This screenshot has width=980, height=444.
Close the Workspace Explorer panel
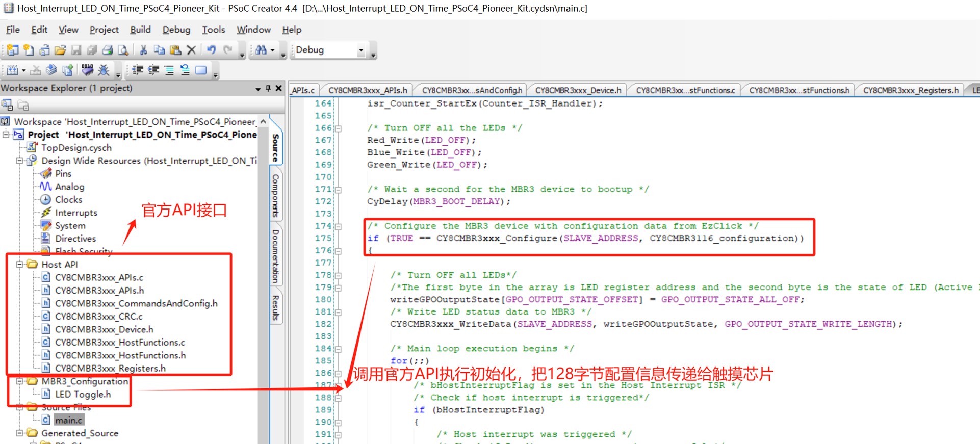pyautogui.click(x=279, y=88)
